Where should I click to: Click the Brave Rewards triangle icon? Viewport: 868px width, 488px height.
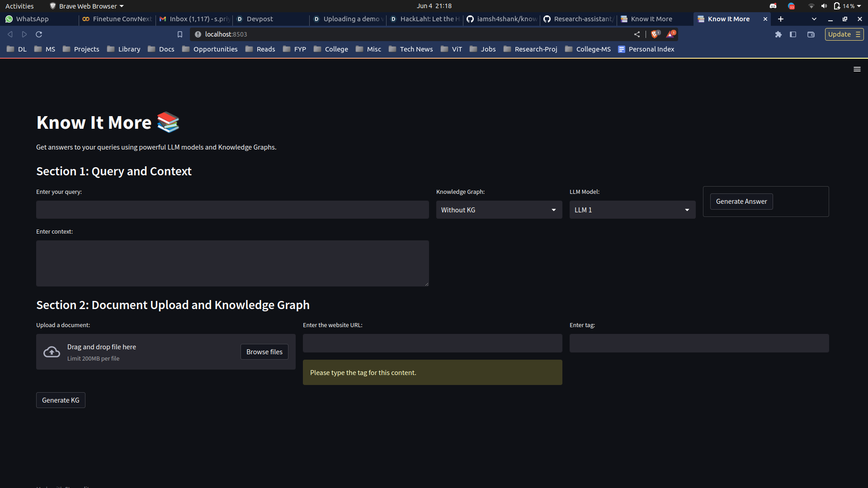coord(670,34)
